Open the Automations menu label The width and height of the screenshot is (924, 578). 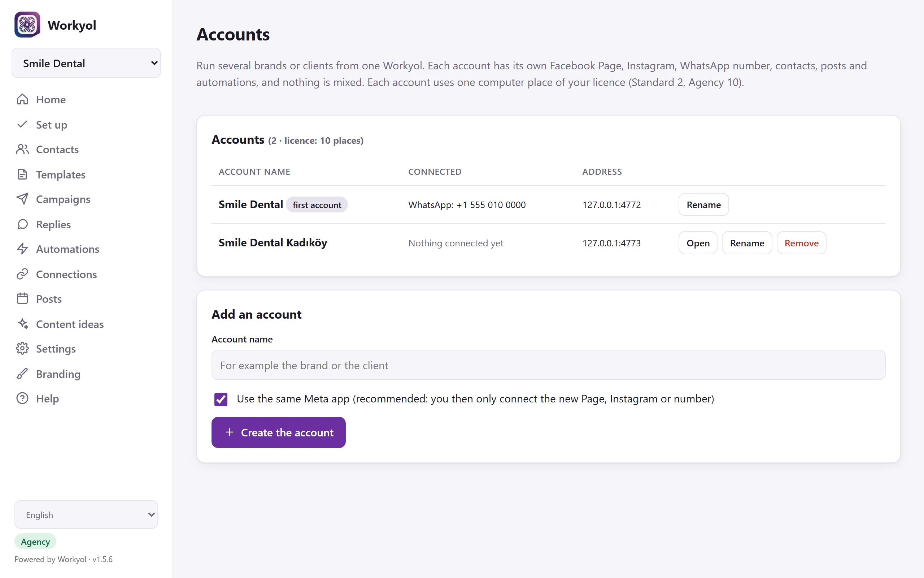67,249
